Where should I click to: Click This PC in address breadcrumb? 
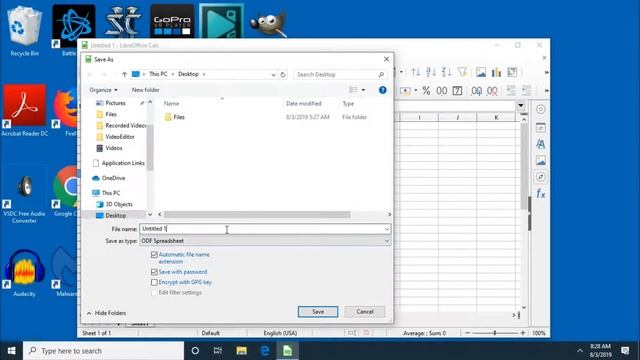tap(158, 74)
